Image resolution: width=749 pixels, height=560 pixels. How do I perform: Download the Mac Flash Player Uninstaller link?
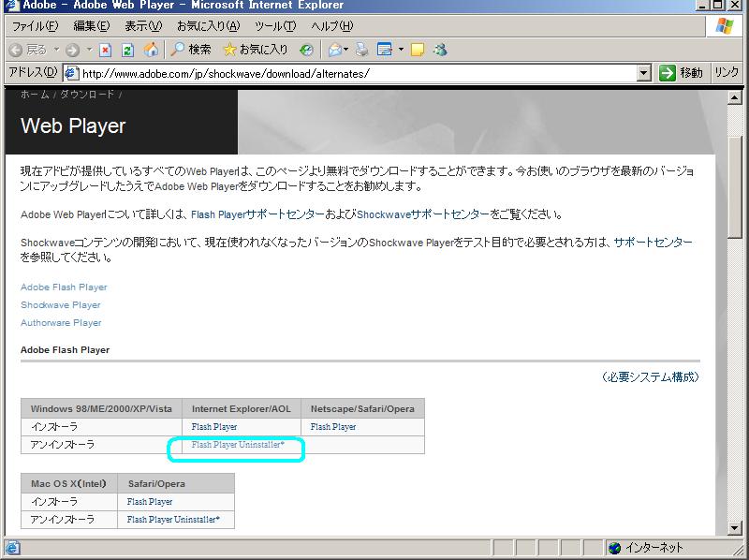[173, 520]
